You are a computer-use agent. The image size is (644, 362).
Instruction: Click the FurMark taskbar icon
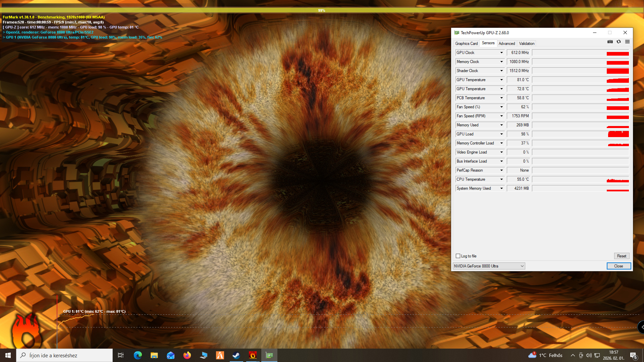coord(253,355)
